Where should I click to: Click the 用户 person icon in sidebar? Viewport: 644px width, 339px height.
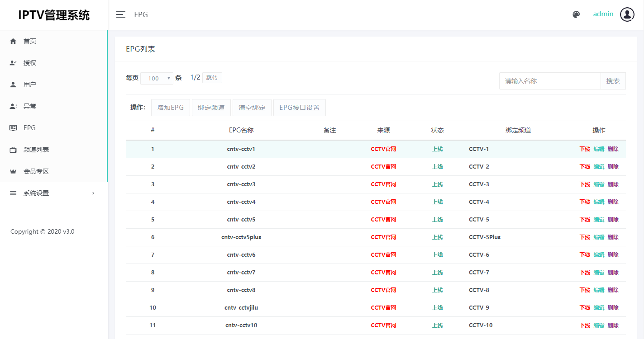pos(13,84)
